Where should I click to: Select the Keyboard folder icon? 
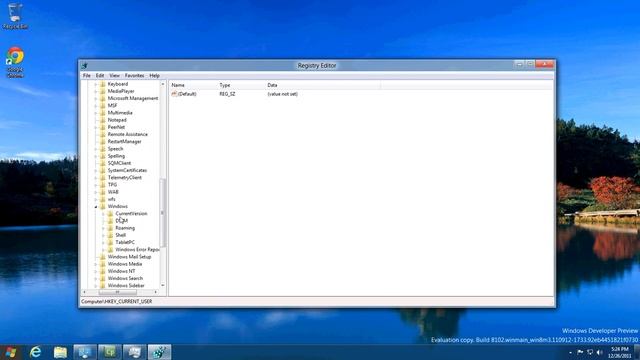[103, 84]
